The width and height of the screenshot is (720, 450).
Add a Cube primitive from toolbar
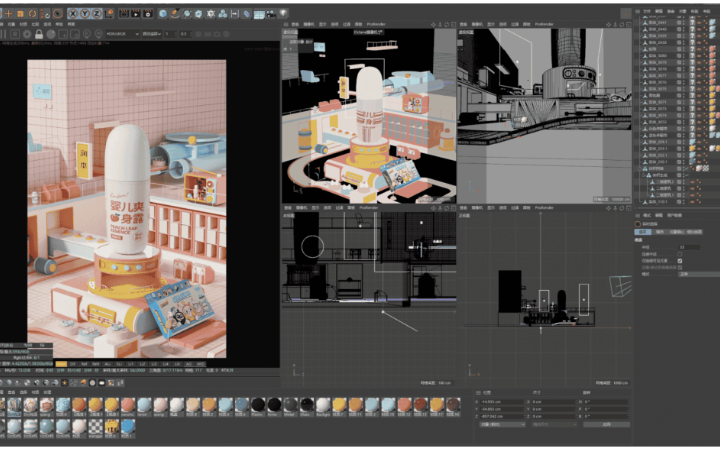click(x=163, y=14)
